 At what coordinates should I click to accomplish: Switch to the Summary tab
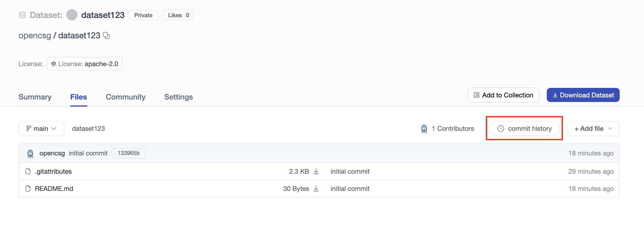[35, 97]
